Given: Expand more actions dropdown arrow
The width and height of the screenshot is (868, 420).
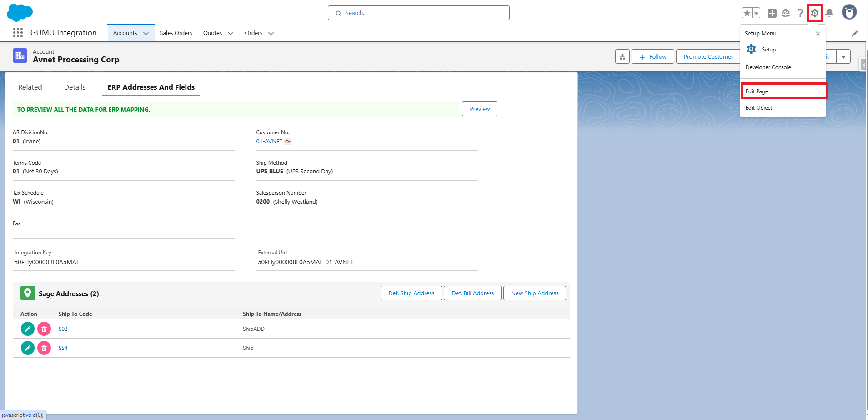Looking at the screenshot, I should (x=843, y=57).
